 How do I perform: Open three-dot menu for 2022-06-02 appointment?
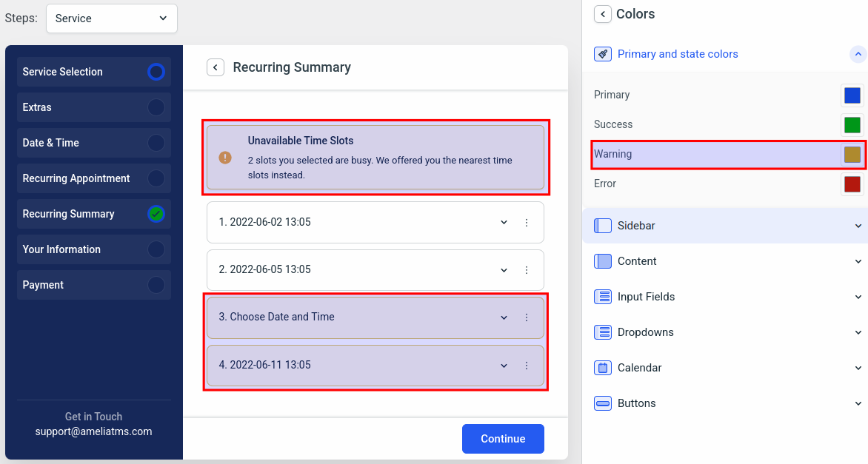[527, 222]
